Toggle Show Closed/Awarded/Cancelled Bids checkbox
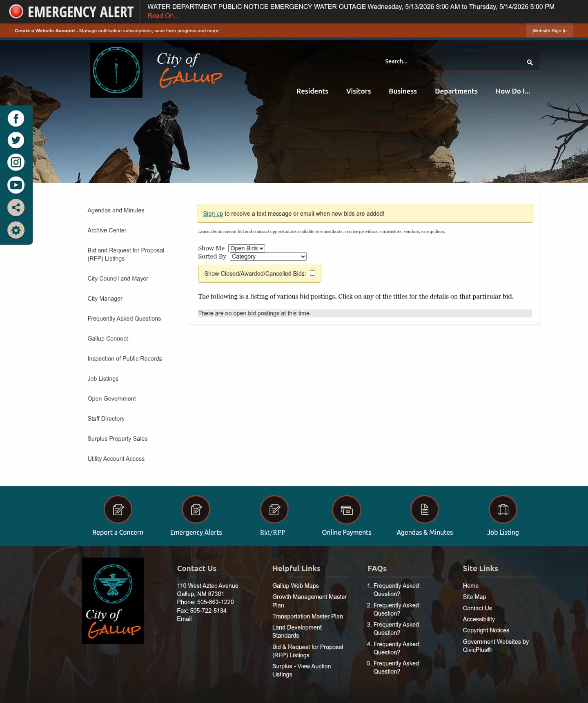 pyautogui.click(x=312, y=273)
